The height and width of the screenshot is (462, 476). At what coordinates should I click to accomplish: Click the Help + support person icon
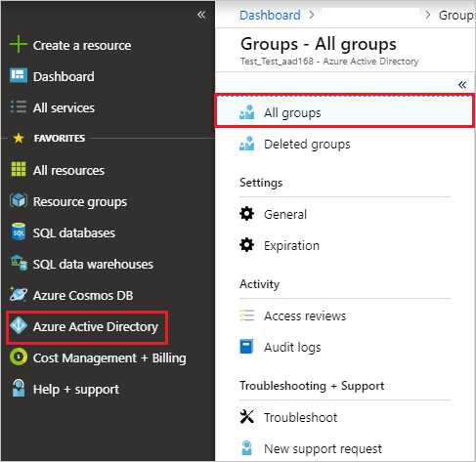19,388
